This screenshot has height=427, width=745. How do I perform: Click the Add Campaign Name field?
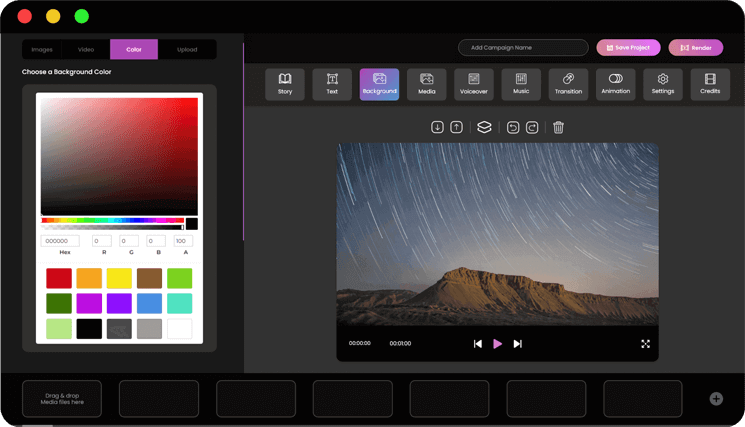click(x=523, y=47)
